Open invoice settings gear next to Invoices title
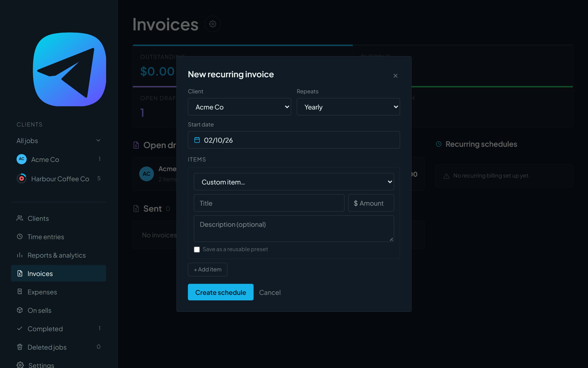The width and height of the screenshot is (588, 368). tap(213, 24)
